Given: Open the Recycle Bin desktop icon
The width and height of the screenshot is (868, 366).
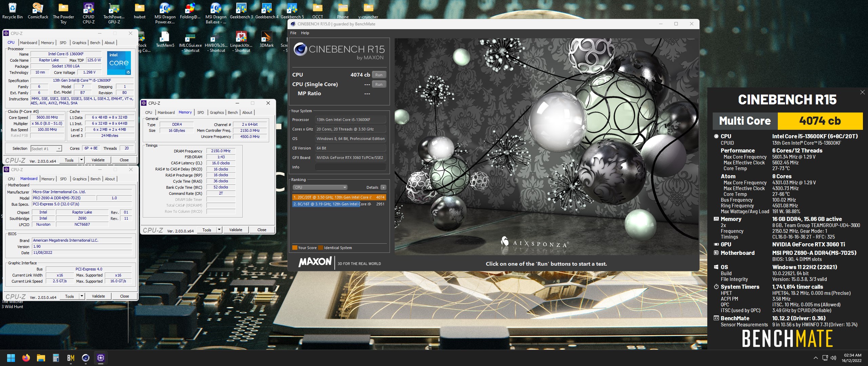Looking at the screenshot, I should coord(12,11).
